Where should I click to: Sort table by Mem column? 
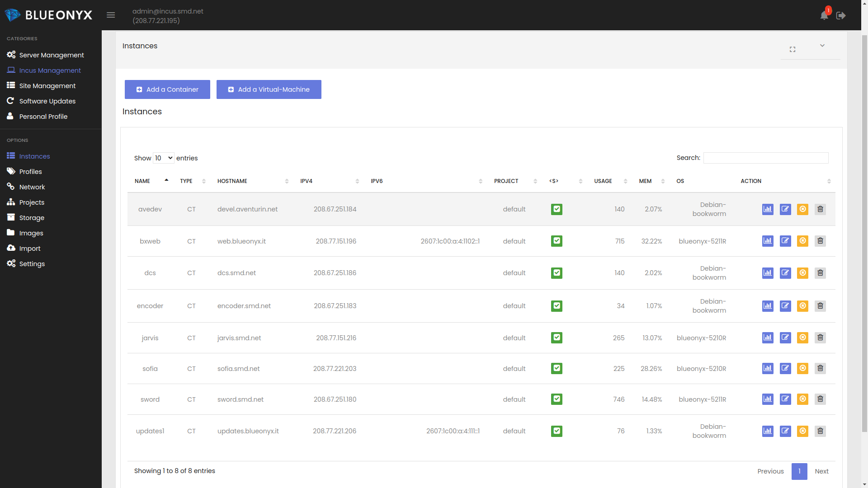651,181
